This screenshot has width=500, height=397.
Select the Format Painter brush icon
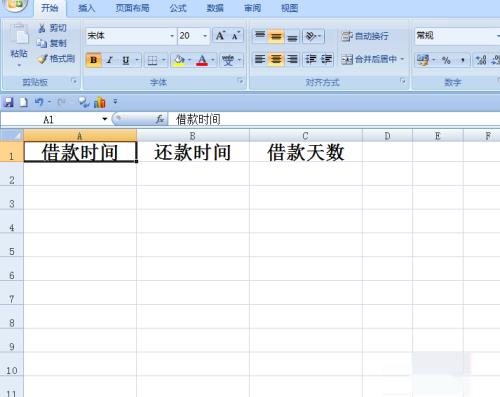coord(42,59)
